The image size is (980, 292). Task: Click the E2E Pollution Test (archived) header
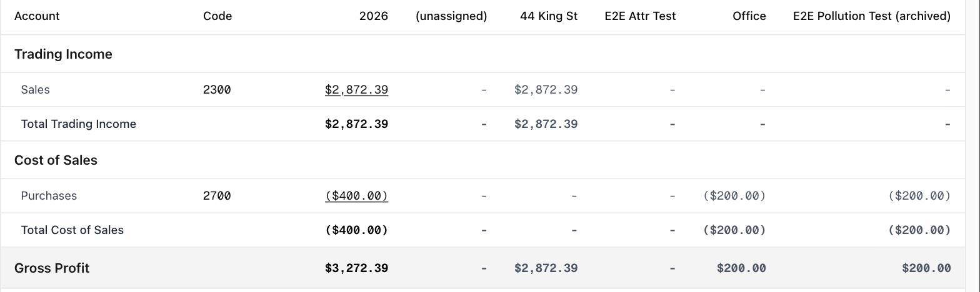[x=872, y=16]
